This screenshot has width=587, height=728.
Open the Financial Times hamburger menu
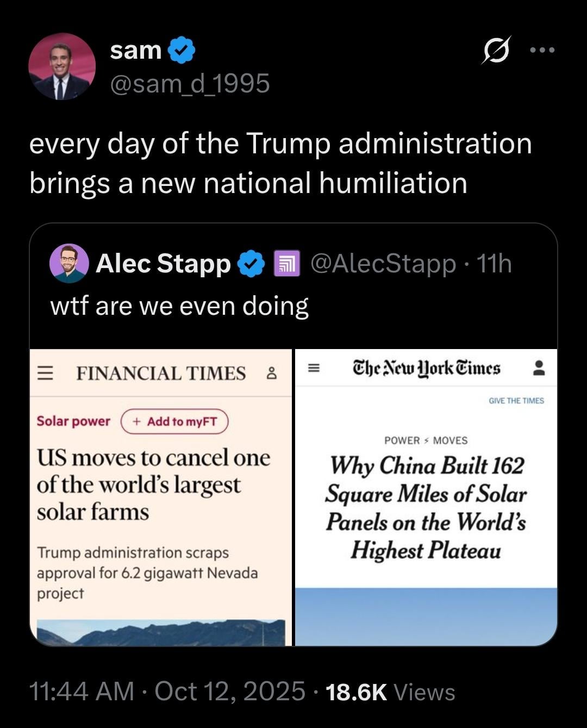coord(45,374)
